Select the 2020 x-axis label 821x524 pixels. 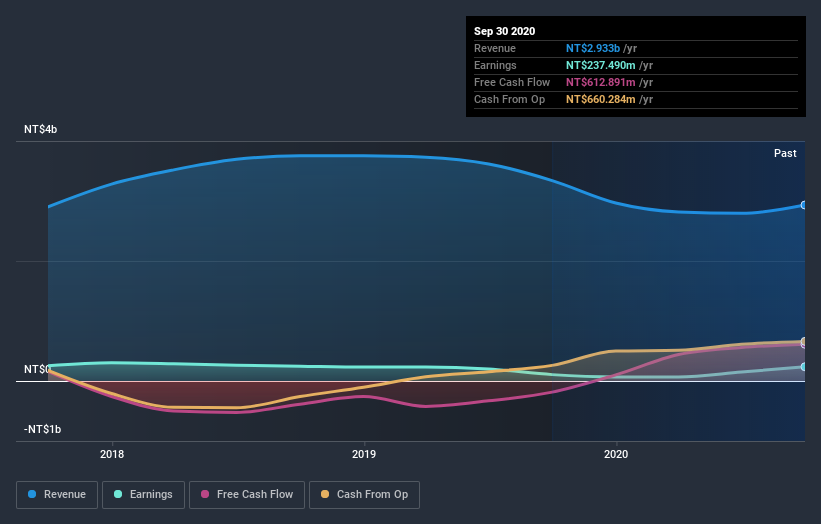click(616, 454)
